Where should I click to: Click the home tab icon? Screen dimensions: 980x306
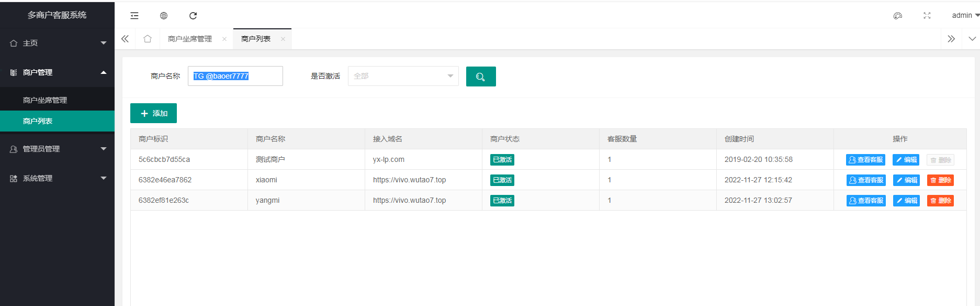[x=148, y=39]
